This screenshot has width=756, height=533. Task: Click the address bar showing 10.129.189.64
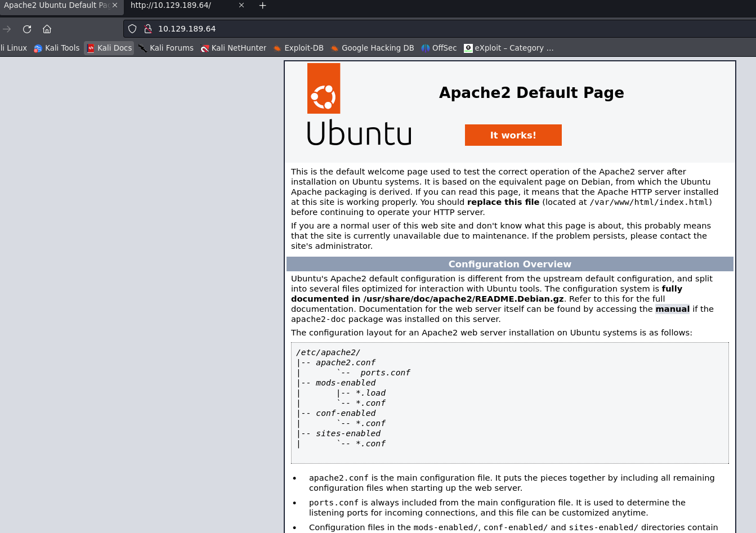pos(394,29)
